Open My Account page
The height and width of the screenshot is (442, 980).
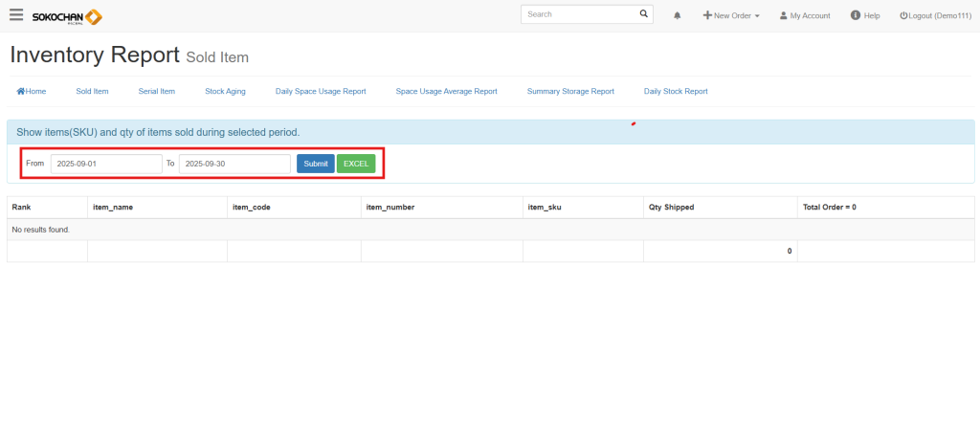point(804,16)
